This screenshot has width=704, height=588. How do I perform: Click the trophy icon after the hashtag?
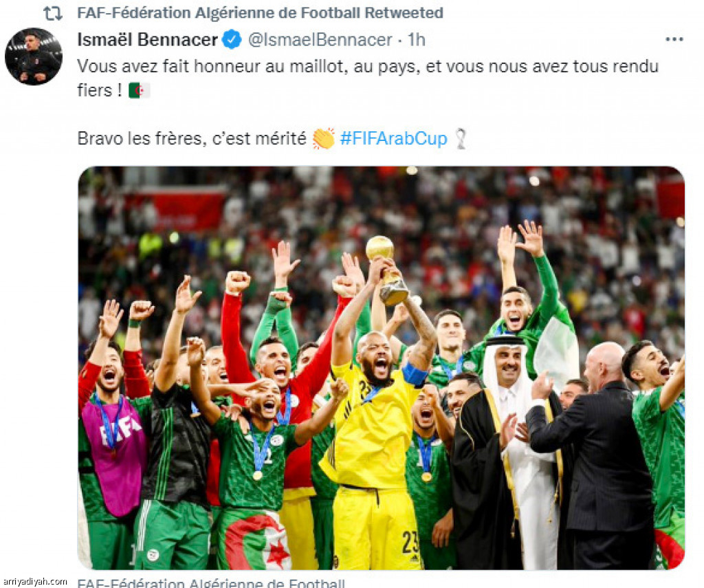pyautogui.click(x=460, y=138)
